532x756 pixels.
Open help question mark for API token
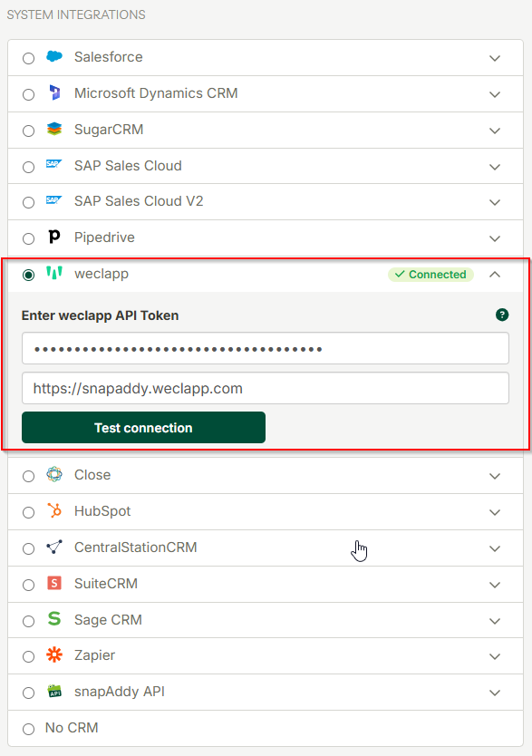point(502,315)
